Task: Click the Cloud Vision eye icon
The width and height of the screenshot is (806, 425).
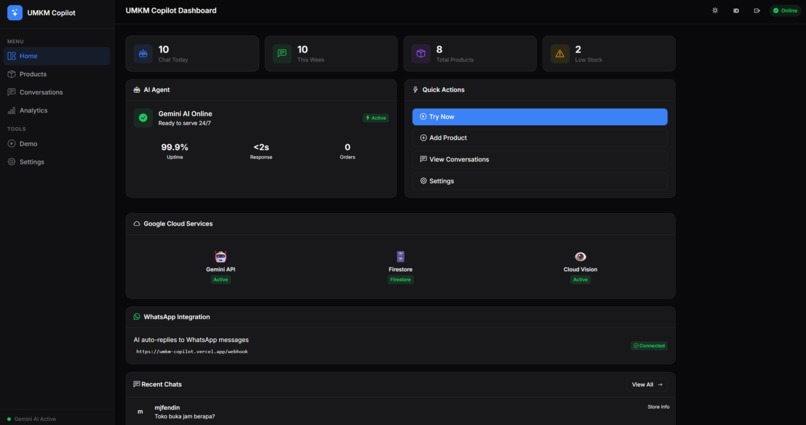Action: pyautogui.click(x=580, y=256)
